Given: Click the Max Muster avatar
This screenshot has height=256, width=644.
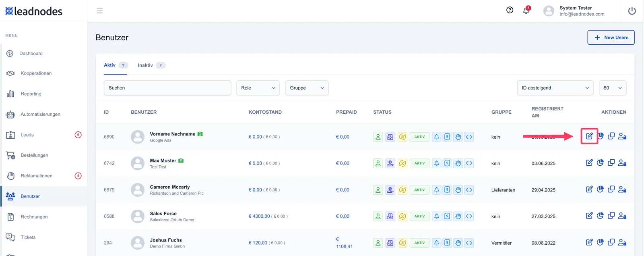Looking at the screenshot, I should coord(138,163).
